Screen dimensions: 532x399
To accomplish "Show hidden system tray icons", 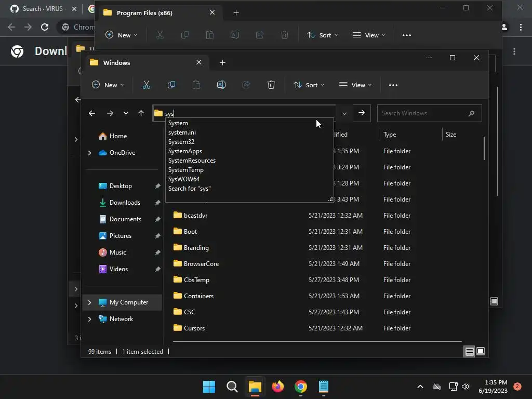I will tap(420, 387).
